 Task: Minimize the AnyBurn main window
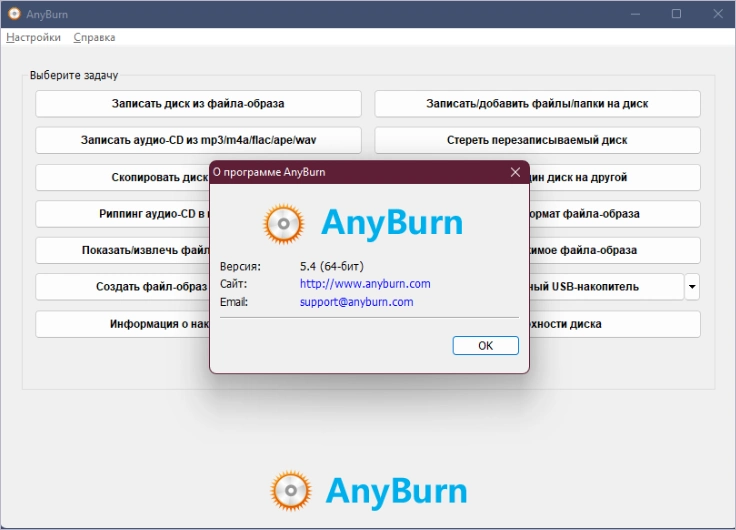[x=635, y=14]
